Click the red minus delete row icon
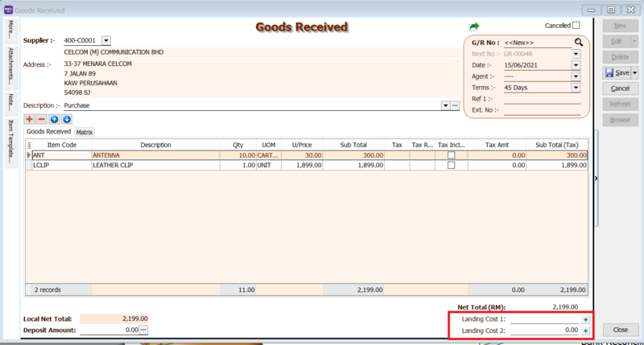The width and height of the screenshot is (644, 345). [x=41, y=119]
